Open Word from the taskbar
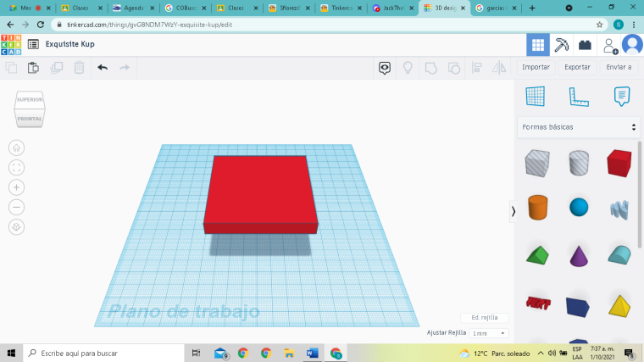Viewport: 644px width, 362px height. [x=312, y=353]
